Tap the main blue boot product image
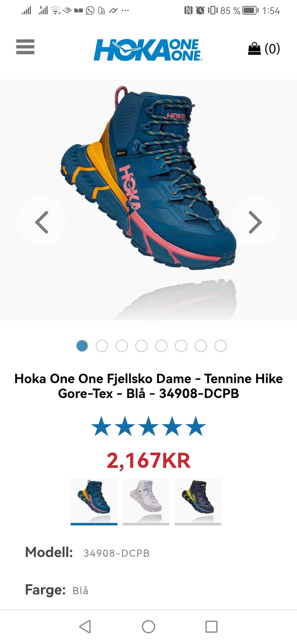The width and height of the screenshot is (297, 644). tap(148, 178)
